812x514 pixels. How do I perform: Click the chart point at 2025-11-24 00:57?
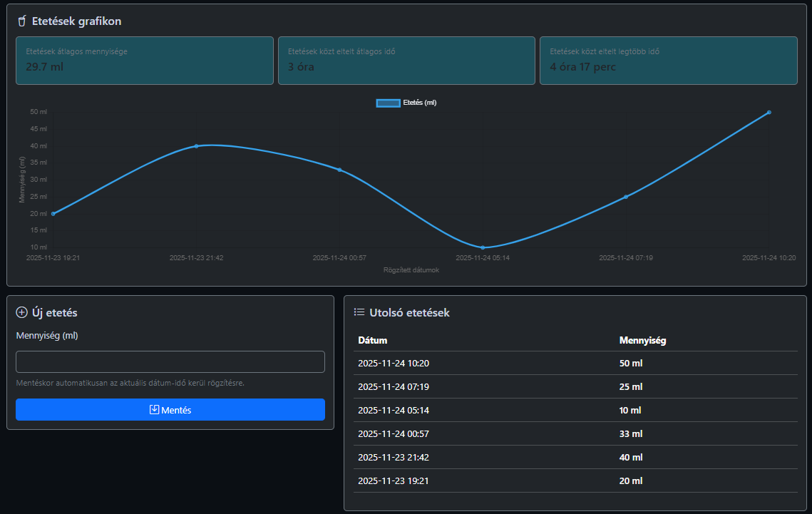[x=339, y=170]
